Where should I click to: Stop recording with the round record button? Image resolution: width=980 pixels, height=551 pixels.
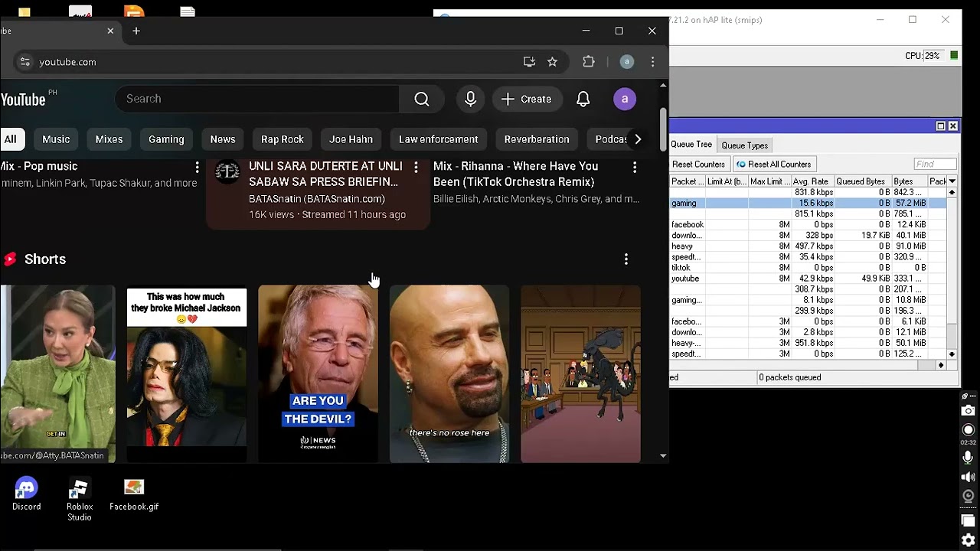click(969, 430)
